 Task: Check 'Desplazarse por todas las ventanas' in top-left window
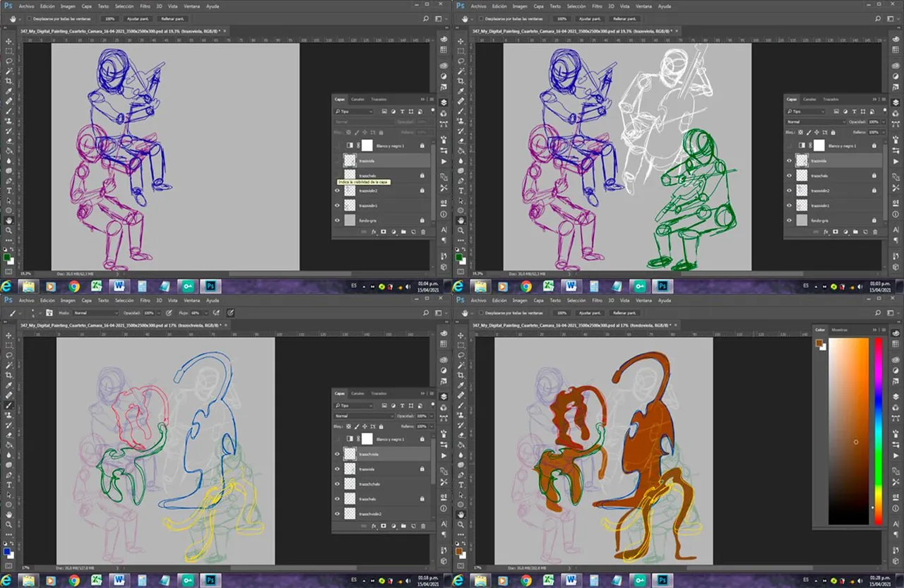pyautogui.click(x=28, y=18)
